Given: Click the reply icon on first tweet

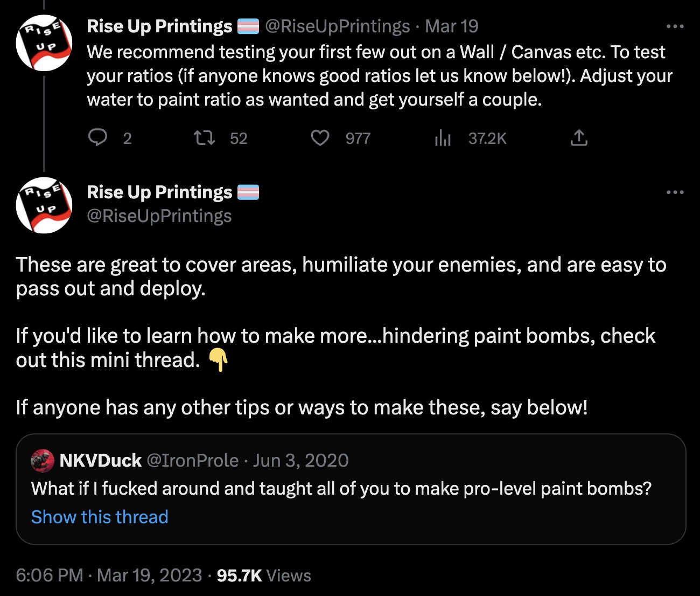Looking at the screenshot, I should [97, 138].
